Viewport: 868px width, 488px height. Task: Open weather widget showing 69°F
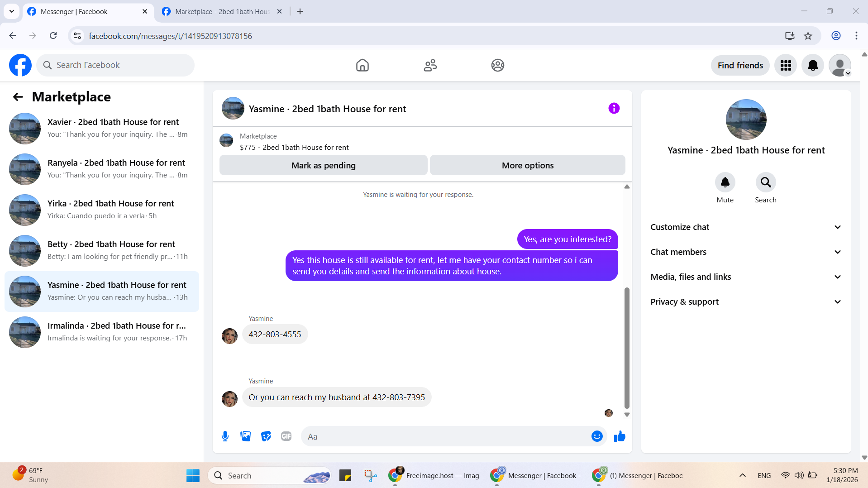coord(31,476)
